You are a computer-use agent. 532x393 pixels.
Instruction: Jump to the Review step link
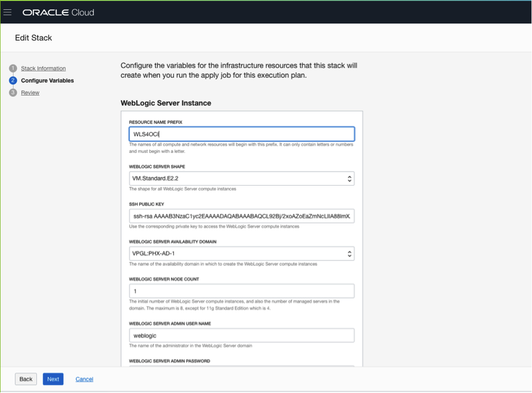[x=30, y=93]
